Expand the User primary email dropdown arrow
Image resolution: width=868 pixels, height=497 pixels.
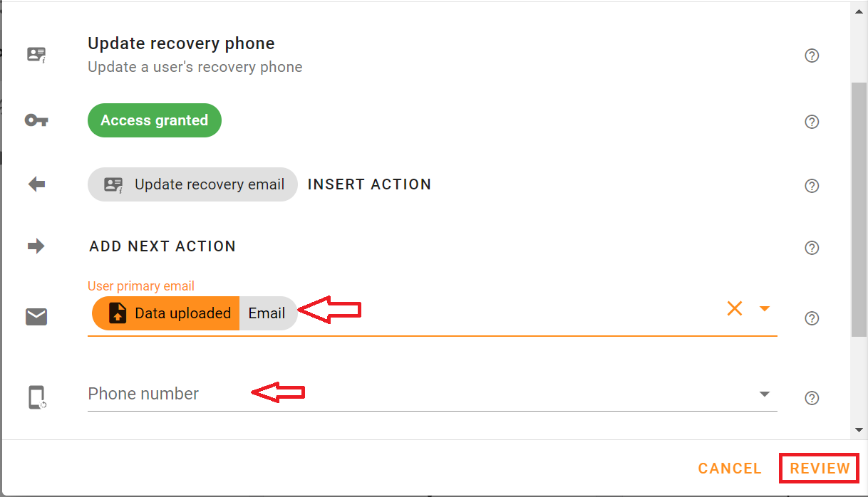point(765,308)
